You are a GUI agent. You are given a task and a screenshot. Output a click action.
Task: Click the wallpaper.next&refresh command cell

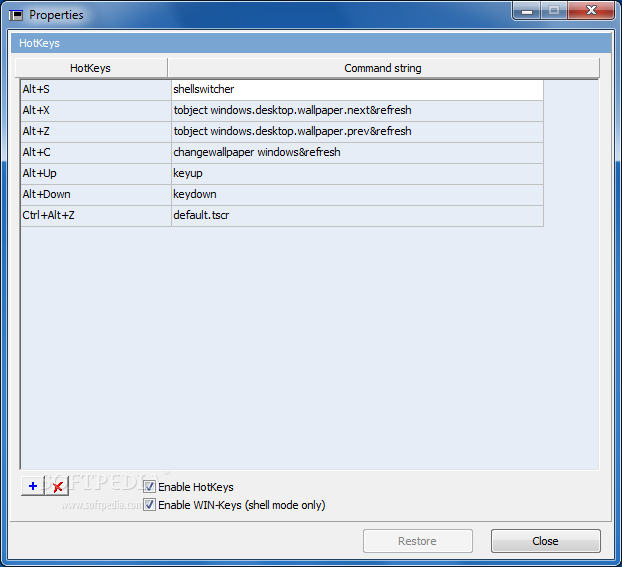[x=357, y=111]
